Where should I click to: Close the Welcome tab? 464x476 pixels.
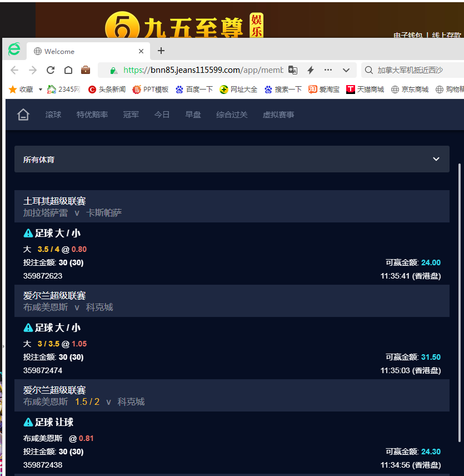click(x=141, y=51)
